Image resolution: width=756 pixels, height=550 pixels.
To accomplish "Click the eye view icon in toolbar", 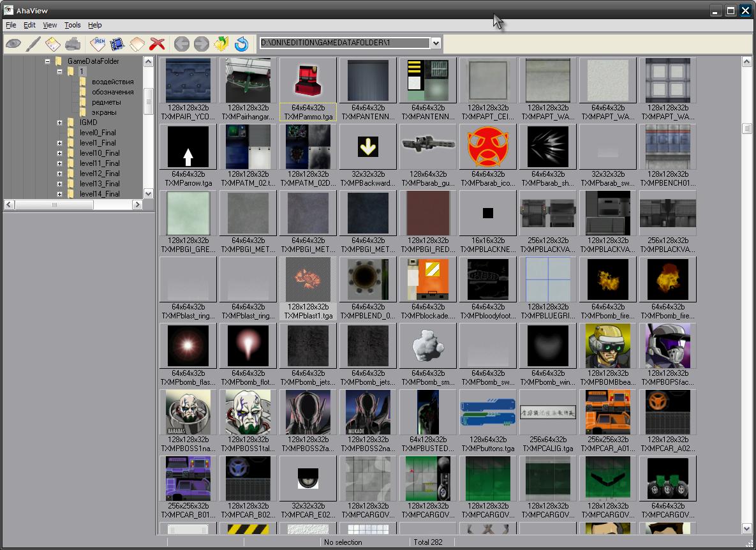I will pos(13,44).
